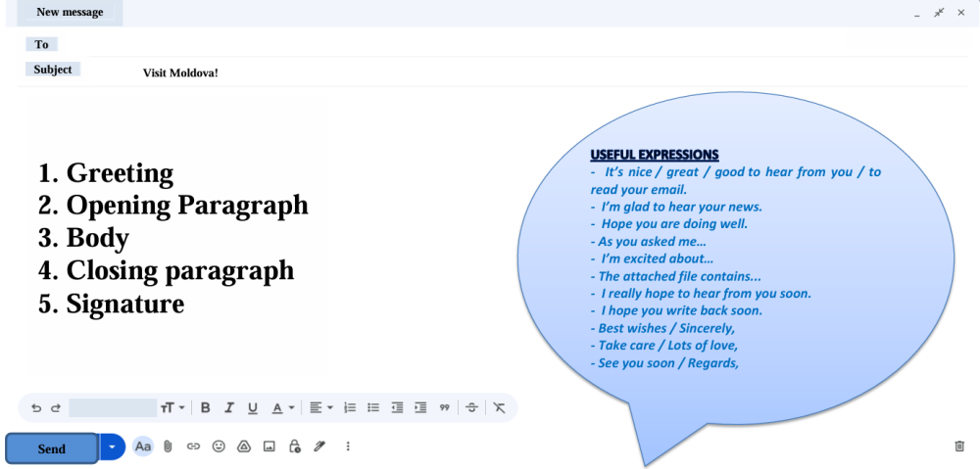Toggle the Aa formatting options bar

click(x=143, y=446)
